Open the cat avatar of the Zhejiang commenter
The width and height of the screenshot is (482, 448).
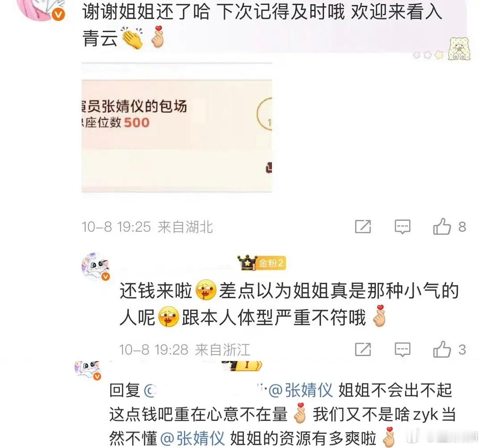(x=96, y=267)
